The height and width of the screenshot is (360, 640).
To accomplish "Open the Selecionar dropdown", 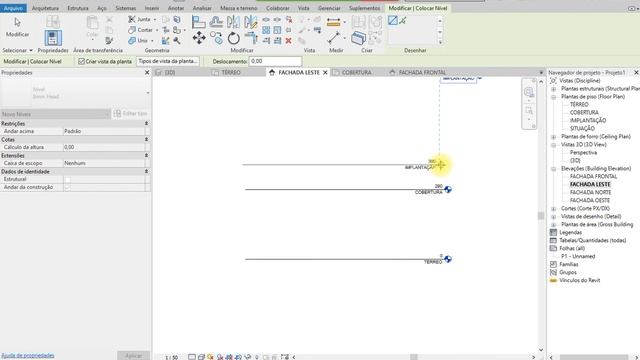I will 17,50.
